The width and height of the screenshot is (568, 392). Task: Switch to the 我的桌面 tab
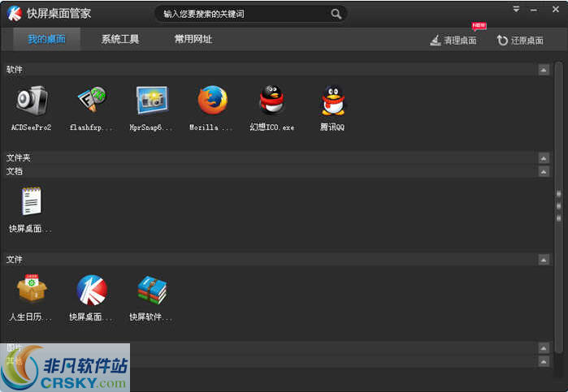47,39
